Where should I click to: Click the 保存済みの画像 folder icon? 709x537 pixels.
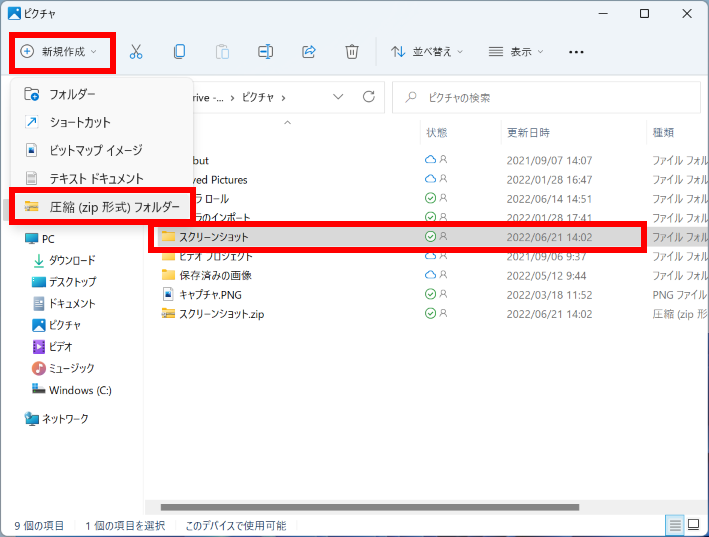pos(168,275)
